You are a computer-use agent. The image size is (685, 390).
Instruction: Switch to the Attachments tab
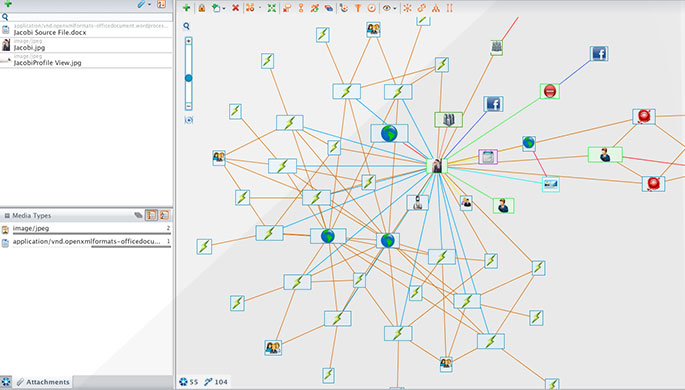[43, 382]
